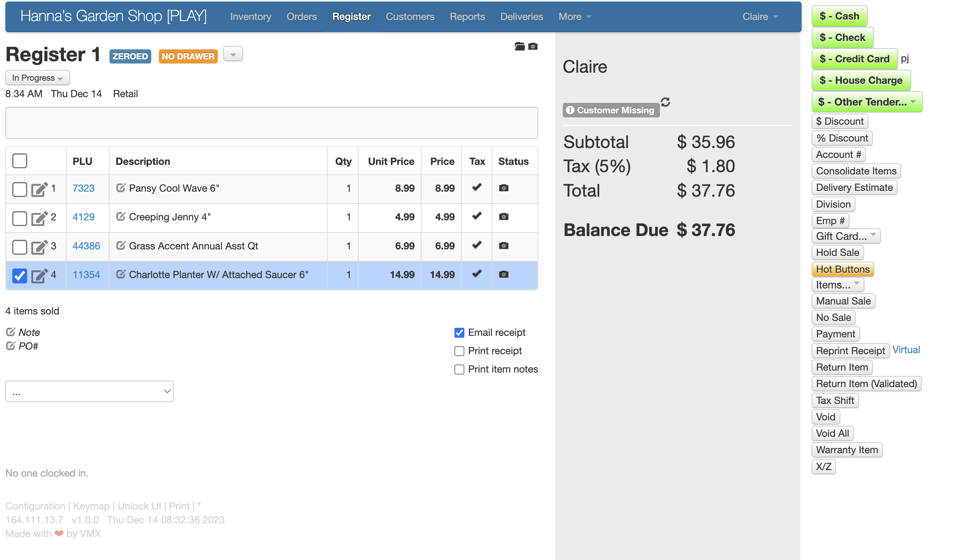This screenshot has height=560, width=954.
Task: Open dropdown arrow next to NO DRAWER
Action: [x=233, y=55]
